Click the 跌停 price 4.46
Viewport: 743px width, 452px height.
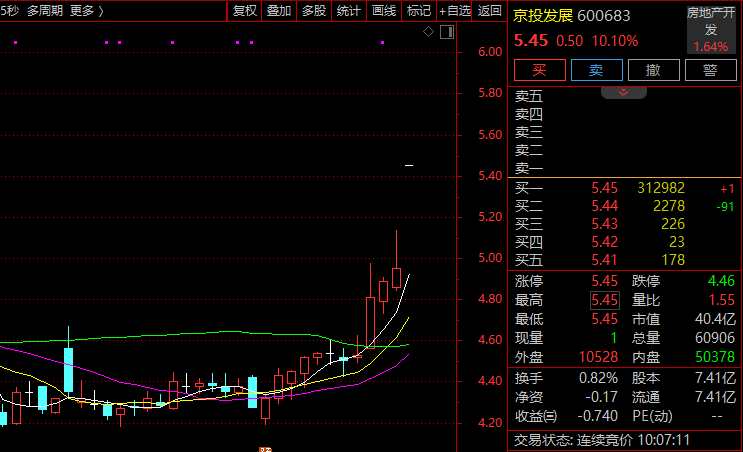tap(721, 281)
